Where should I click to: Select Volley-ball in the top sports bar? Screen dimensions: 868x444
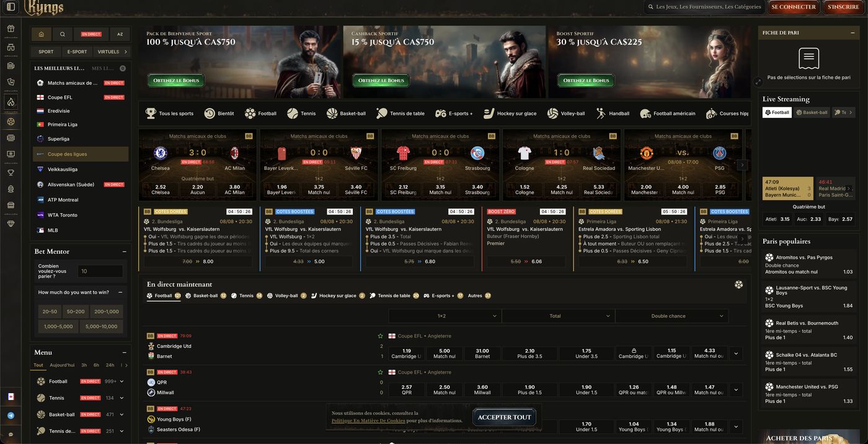click(x=566, y=113)
